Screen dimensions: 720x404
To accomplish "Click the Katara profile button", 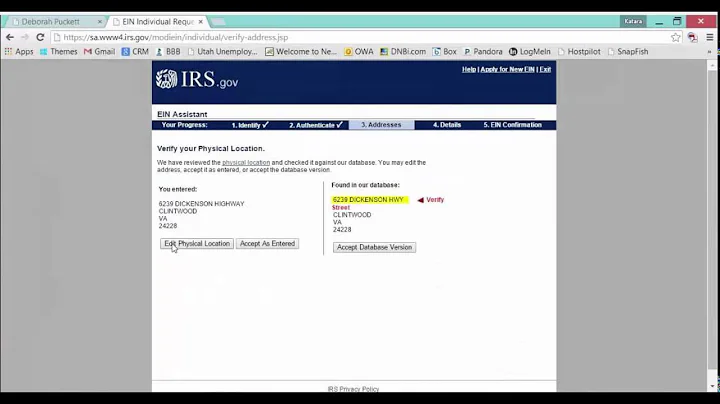I will [633, 21].
